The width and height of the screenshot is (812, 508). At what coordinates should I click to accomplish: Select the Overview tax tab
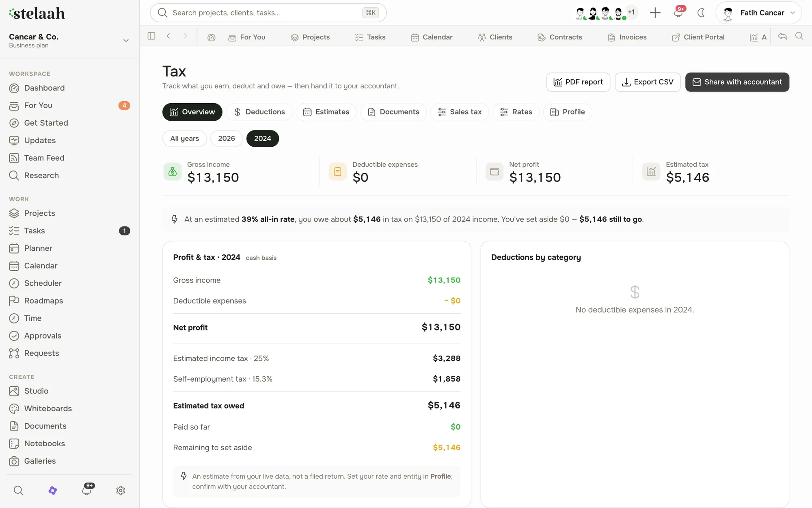(x=192, y=112)
